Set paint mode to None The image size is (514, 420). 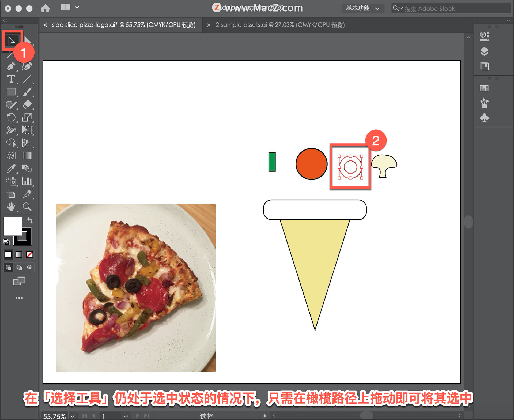[x=29, y=254]
